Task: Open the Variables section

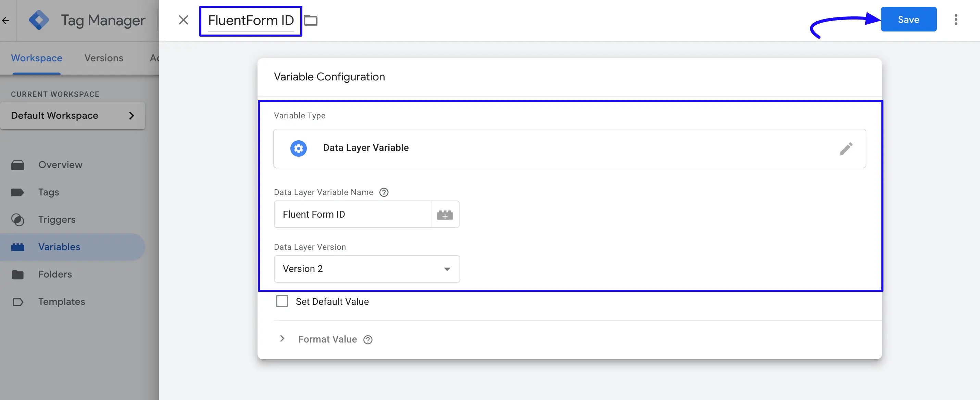Action: click(x=59, y=247)
